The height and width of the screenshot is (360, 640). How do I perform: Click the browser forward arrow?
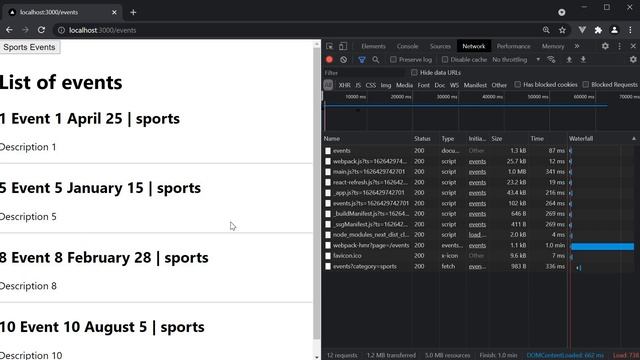25,30
